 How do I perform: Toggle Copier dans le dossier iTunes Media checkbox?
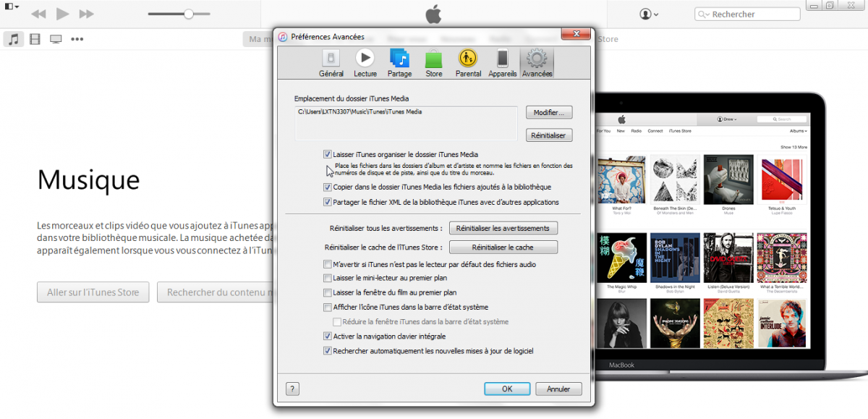328,187
